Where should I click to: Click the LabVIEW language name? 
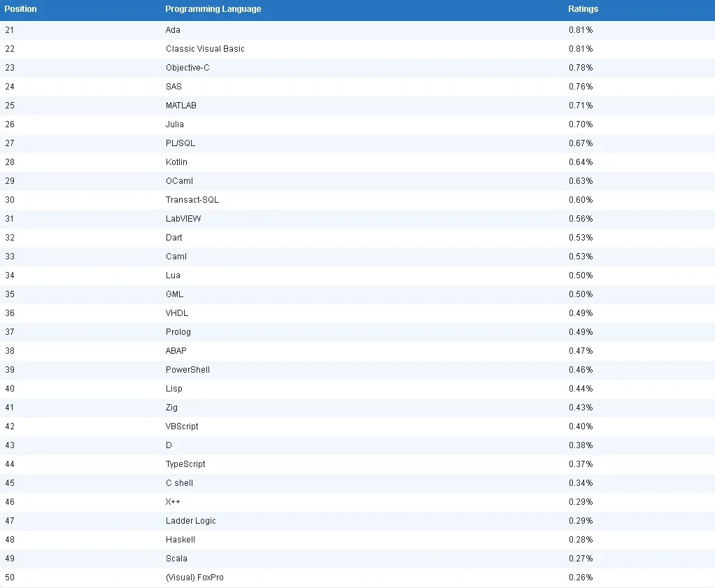(183, 219)
